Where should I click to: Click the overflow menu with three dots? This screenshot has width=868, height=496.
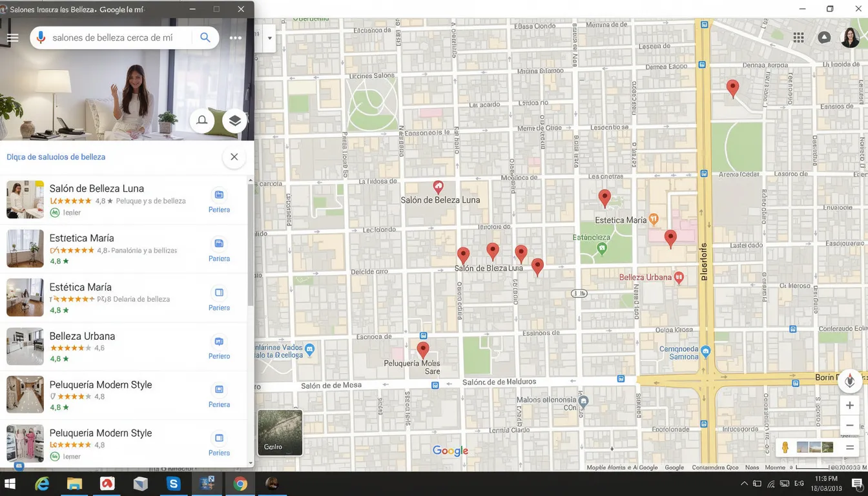pos(235,37)
